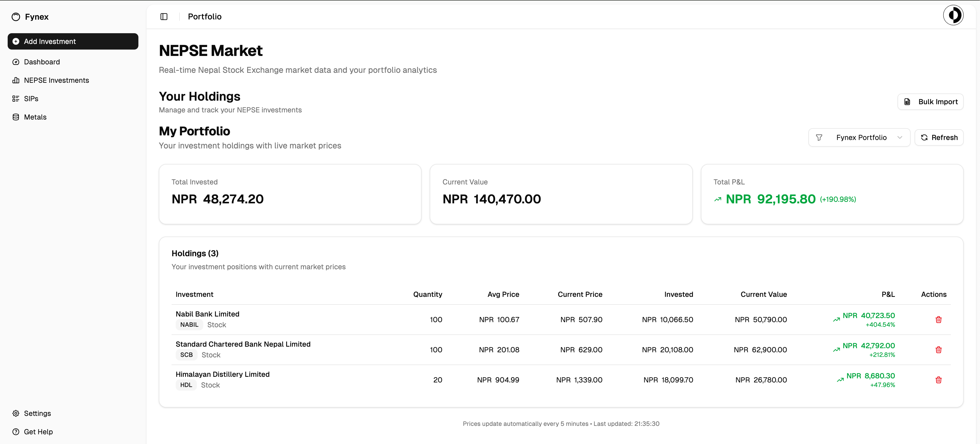This screenshot has width=980, height=444.
Task: Delete the Nabil Bank holding with trash icon
Action: tap(939, 320)
